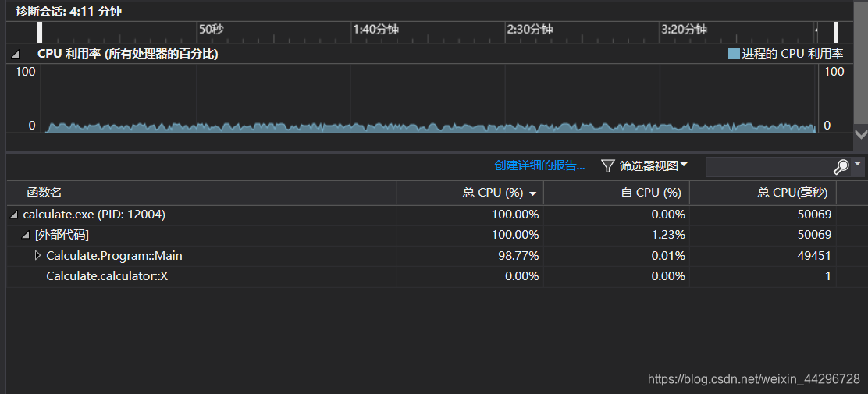The image size is (868, 394).
Task: Click the 2:30分钟 timeline ruler mark
Action: point(530,30)
